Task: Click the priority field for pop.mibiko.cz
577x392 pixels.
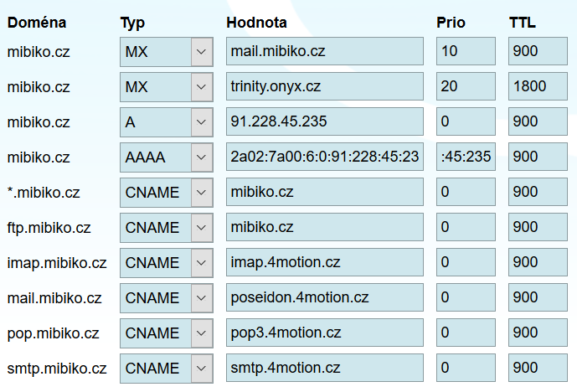Action: (466, 333)
